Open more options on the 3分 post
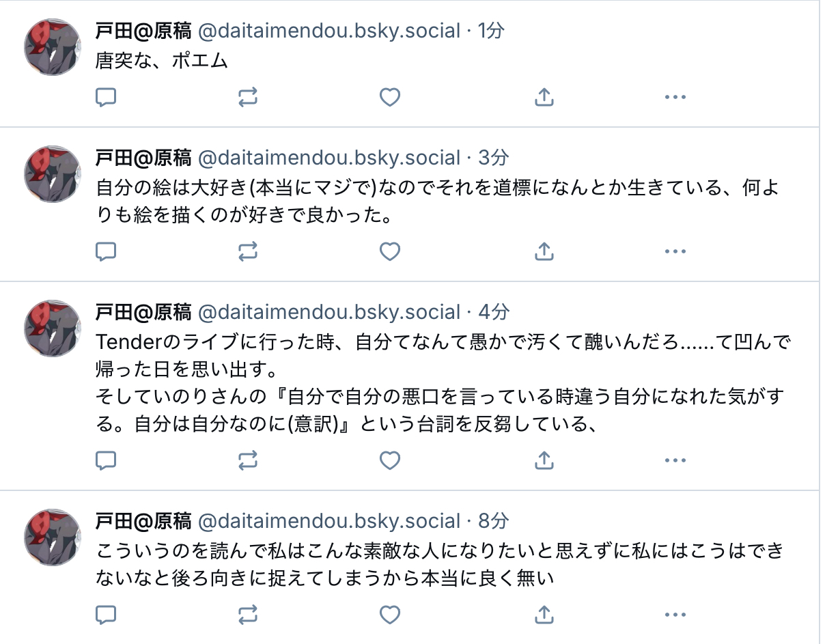 [x=675, y=252]
